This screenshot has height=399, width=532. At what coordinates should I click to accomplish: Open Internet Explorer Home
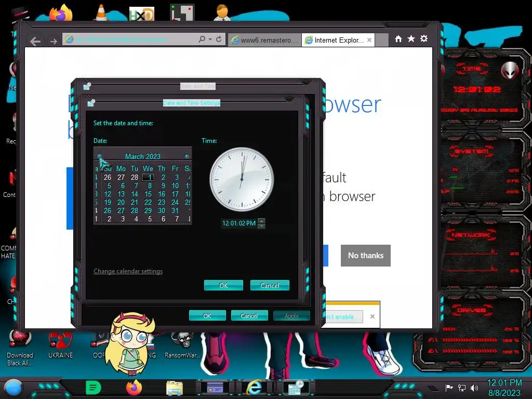398,39
